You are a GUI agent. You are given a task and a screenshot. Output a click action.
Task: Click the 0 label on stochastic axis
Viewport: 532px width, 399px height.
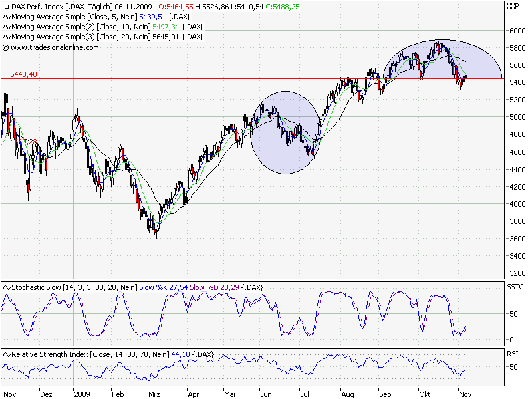[511, 340]
